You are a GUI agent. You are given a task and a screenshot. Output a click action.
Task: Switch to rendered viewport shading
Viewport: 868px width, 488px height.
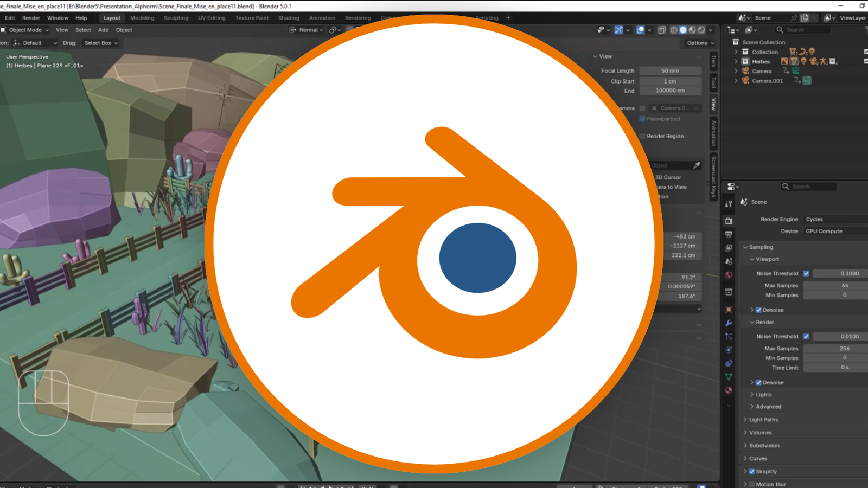pos(701,30)
